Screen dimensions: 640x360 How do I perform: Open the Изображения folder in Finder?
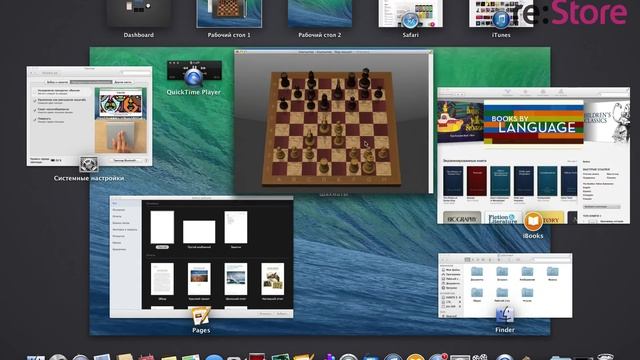527,273
